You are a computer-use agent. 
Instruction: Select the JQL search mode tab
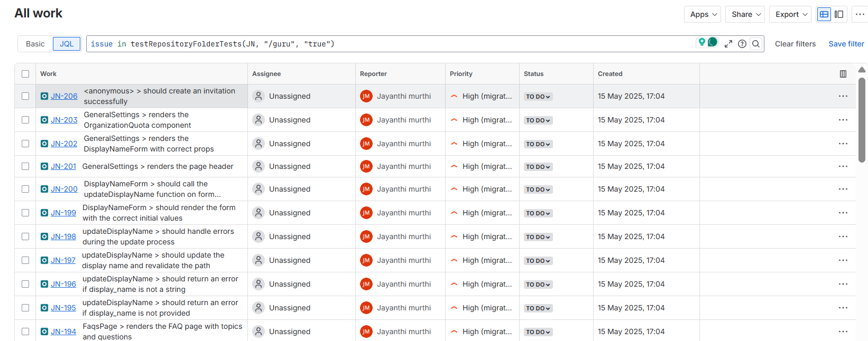pyautogui.click(x=67, y=44)
